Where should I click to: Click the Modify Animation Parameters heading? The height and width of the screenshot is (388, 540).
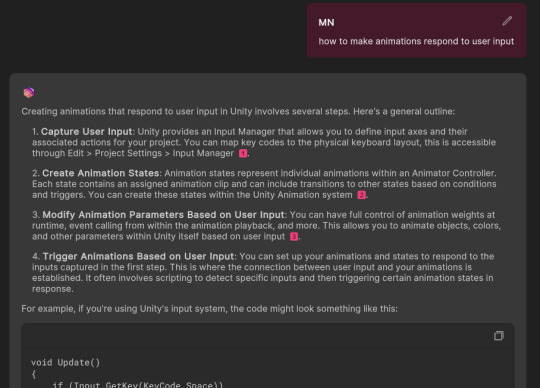coord(164,215)
